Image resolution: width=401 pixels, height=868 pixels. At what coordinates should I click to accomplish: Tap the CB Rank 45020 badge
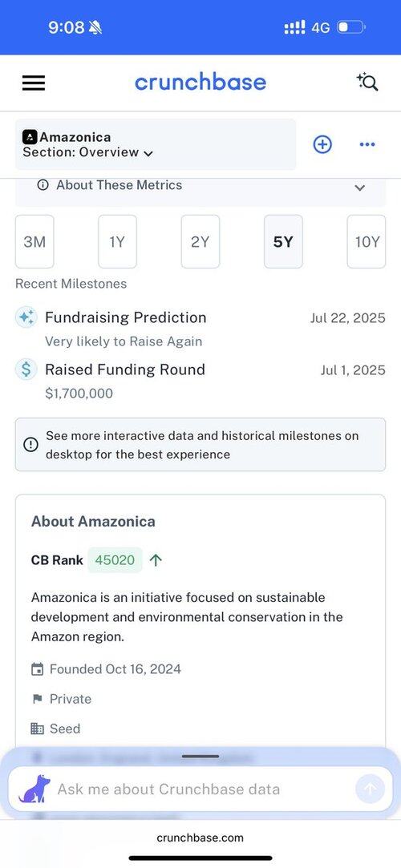point(115,560)
